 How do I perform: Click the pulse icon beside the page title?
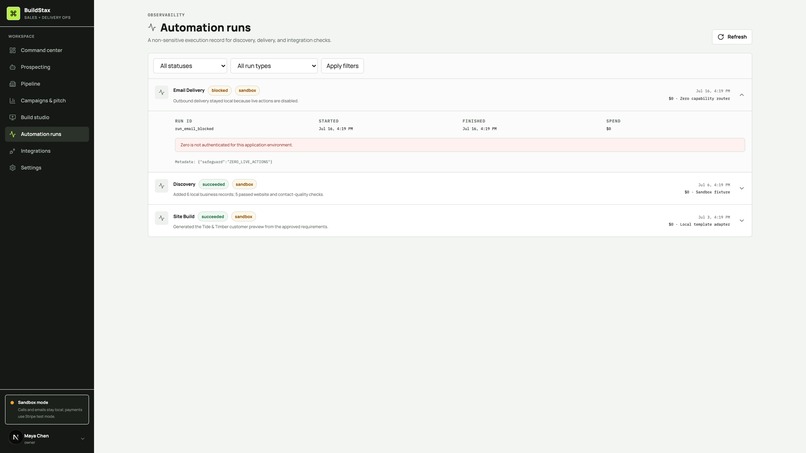[152, 27]
